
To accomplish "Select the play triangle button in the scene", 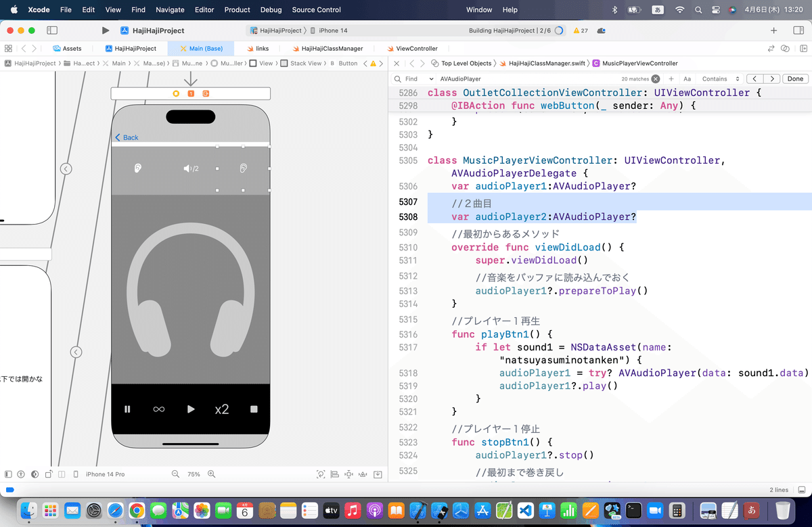I will [191, 409].
